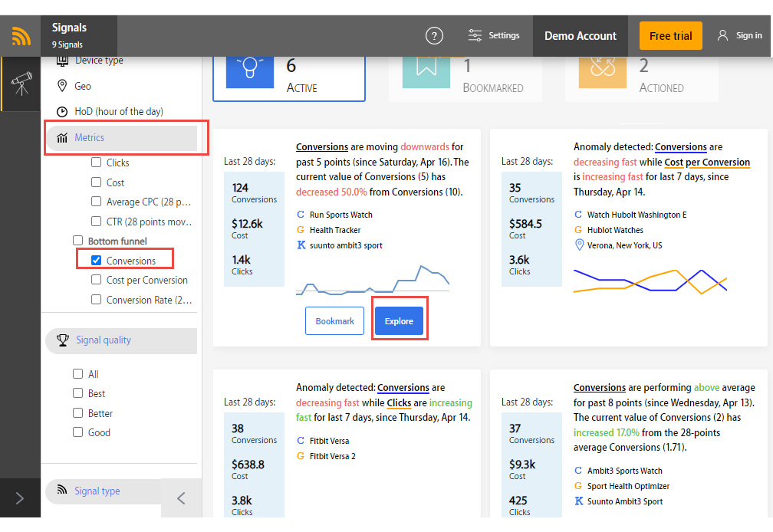Tick the Good signal quality checkbox
The image size is (773, 532).
pyautogui.click(x=78, y=432)
